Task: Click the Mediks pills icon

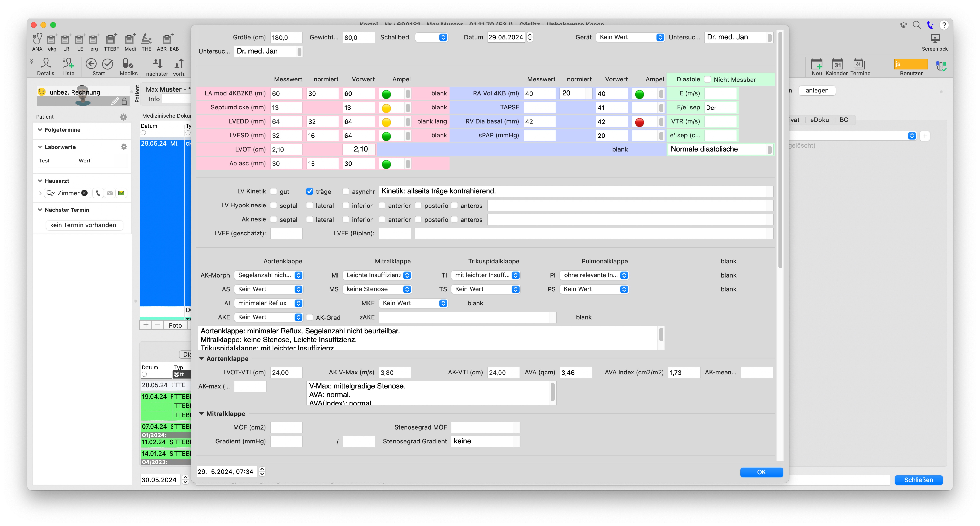Action: pos(128,63)
